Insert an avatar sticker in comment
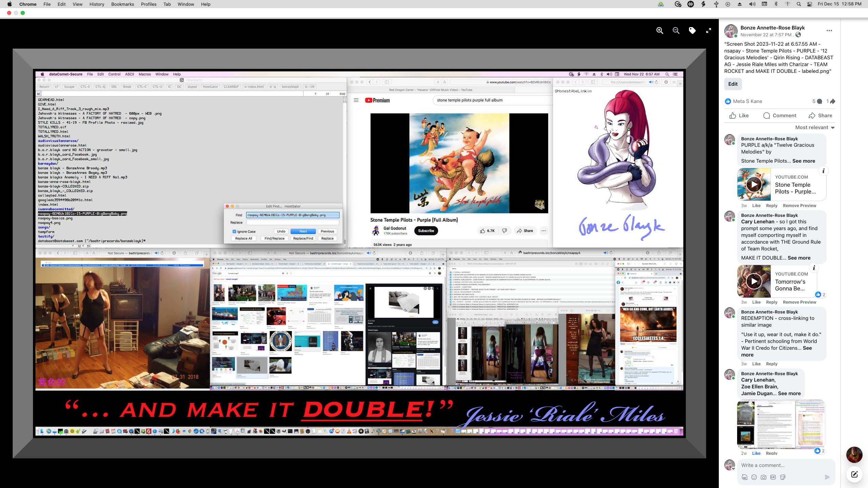This screenshot has height=488, width=868. pyautogui.click(x=744, y=477)
